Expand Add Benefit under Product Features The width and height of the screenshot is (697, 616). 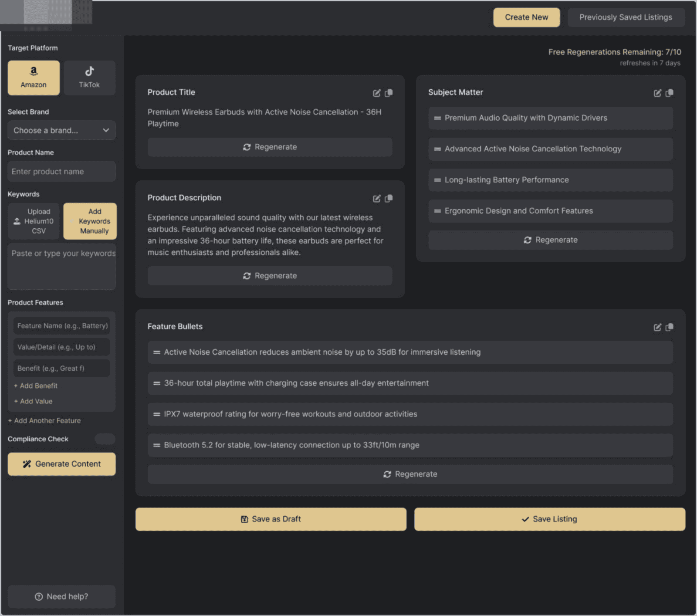click(x=36, y=386)
